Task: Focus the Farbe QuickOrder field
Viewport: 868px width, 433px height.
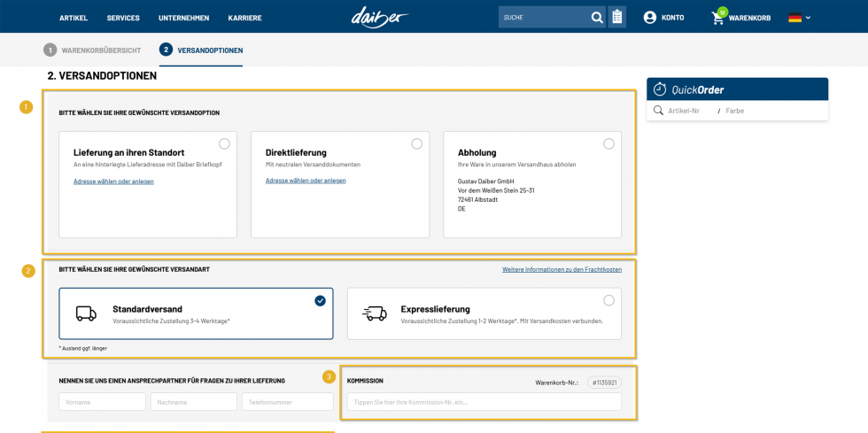Action: coord(734,111)
